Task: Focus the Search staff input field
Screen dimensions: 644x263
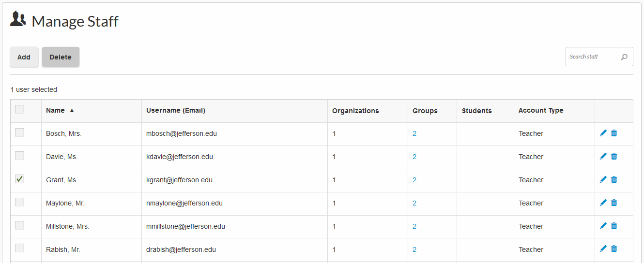Action: [x=593, y=57]
